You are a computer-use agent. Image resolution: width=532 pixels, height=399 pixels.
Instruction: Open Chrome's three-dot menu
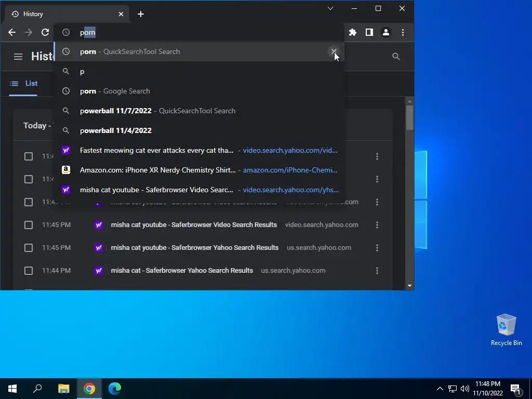(403, 32)
